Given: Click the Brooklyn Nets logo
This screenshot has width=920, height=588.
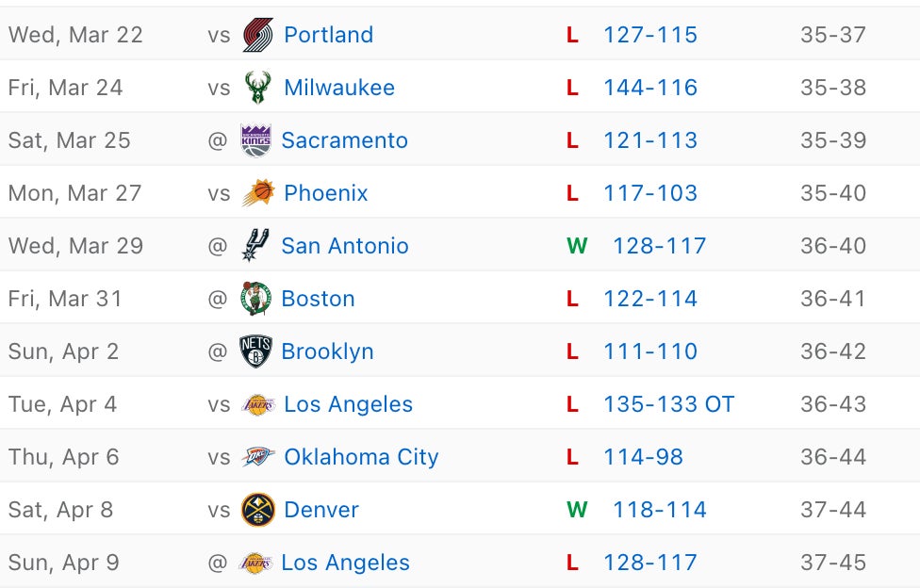Looking at the screenshot, I should pos(255,351).
